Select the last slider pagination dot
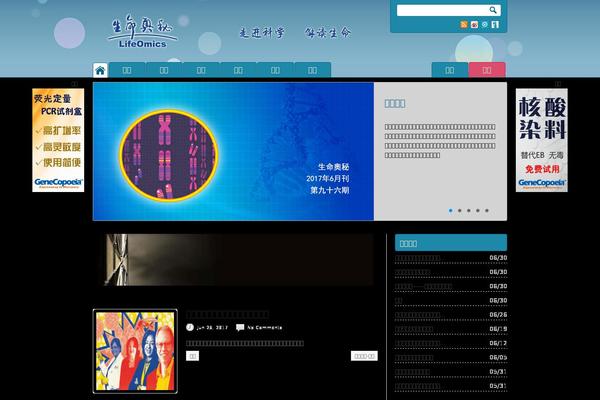 point(487,210)
